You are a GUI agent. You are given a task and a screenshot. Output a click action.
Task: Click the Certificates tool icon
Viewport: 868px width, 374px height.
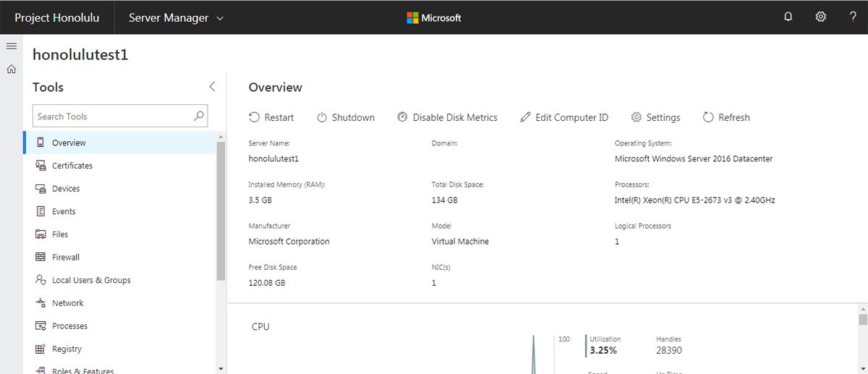click(41, 166)
